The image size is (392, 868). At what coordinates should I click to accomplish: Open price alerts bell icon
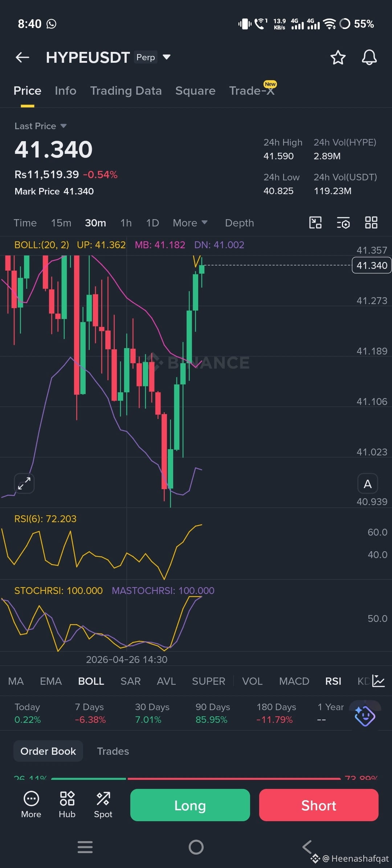coord(369,57)
